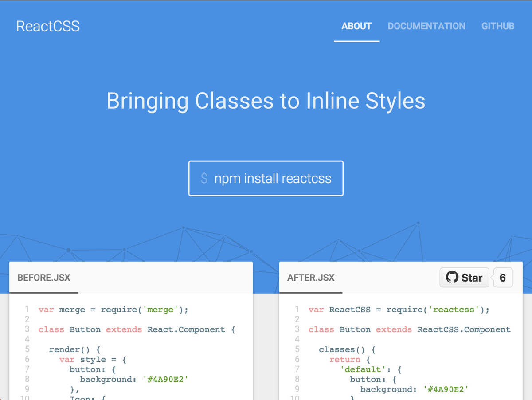Viewport: 532px width, 400px height.
Task: Click the npm install reactcss command box
Action: tap(266, 178)
